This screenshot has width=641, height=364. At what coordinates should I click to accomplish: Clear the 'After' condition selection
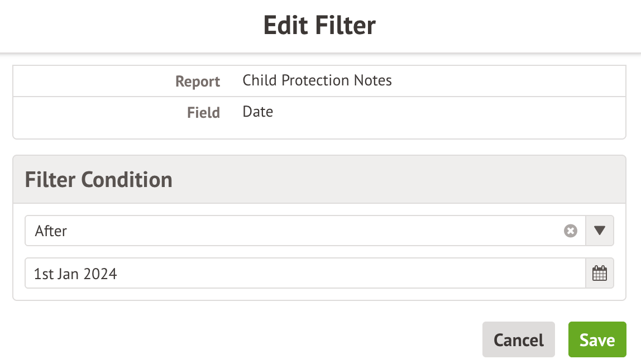[x=570, y=231]
